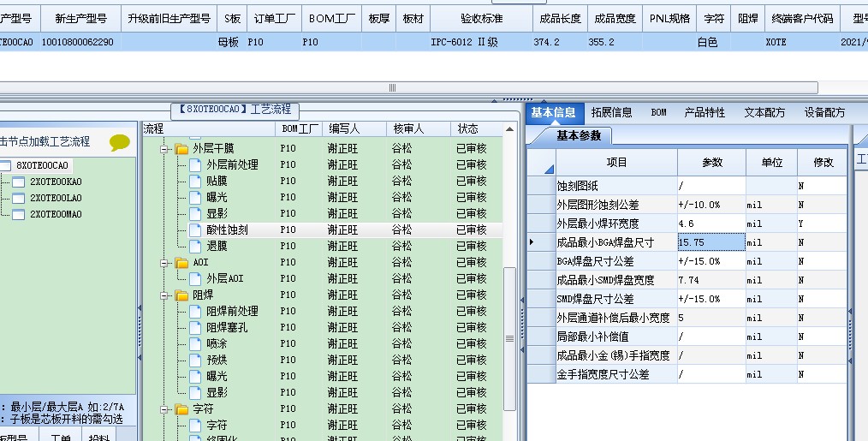Switch to the 产品特性 tab
The height and width of the screenshot is (441, 868).
(x=705, y=112)
